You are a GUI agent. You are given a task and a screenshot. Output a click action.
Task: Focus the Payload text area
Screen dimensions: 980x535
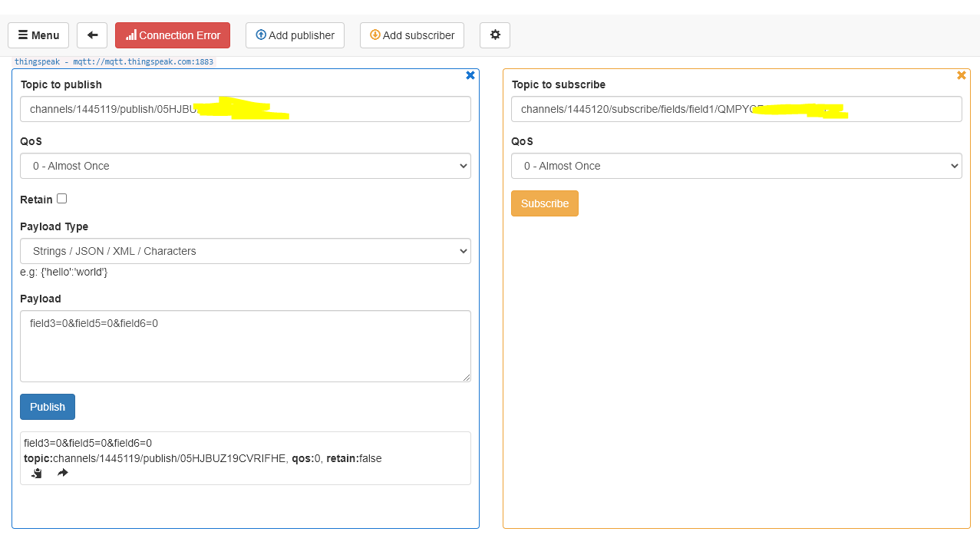tap(246, 345)
